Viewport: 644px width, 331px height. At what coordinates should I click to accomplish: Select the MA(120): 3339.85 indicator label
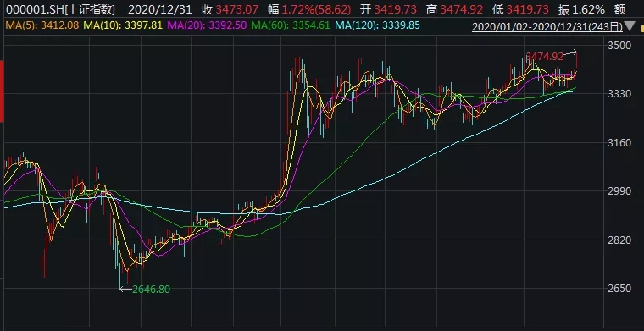click(x=377, y=25)
